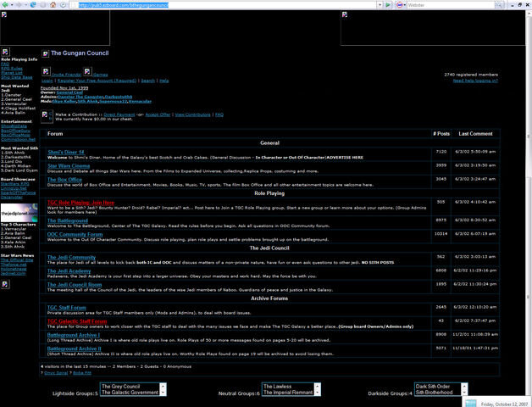
Task: Open the browser home page icon
Action: [x=53, y=5]
